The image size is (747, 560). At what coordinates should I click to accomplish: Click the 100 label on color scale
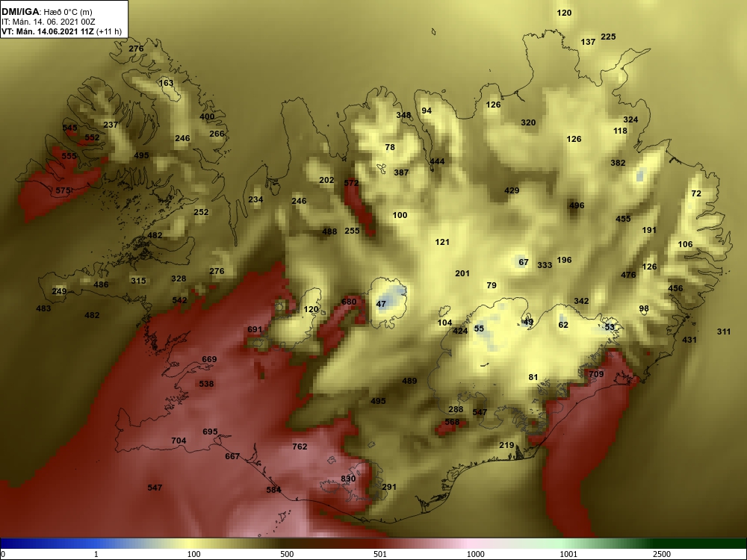tap(193, 554)
